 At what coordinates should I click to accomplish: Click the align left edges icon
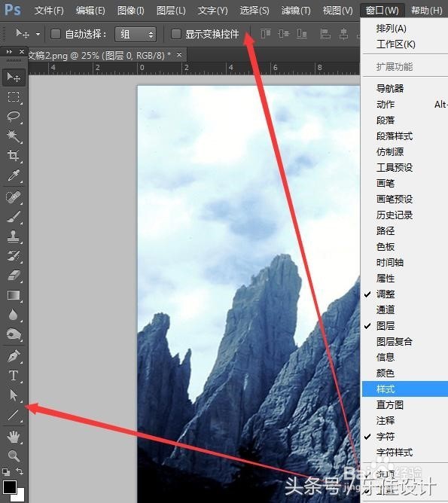tap(325, 33)
